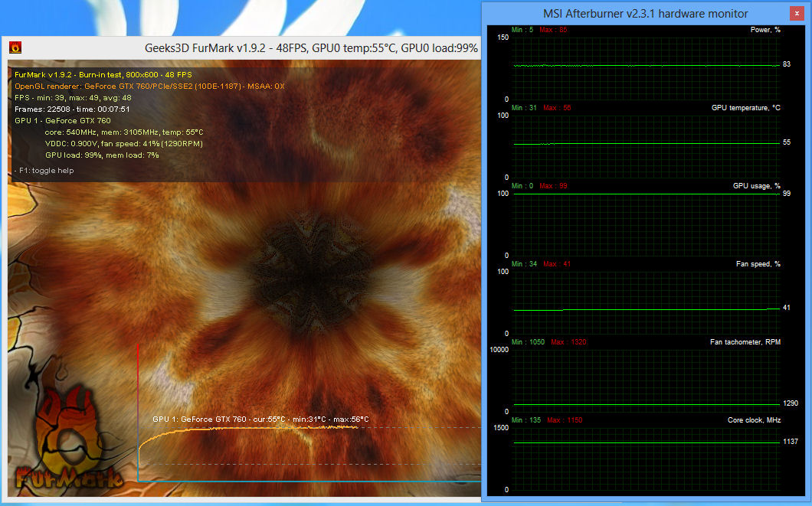Click the 'Fan speed, %' graph label
The height and width of the screenshot is (506, 812).
point(758,264)
